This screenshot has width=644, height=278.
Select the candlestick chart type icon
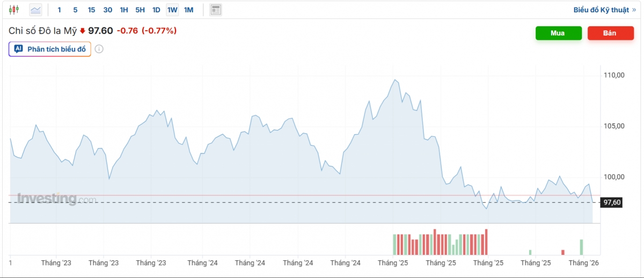coord(14,10)
